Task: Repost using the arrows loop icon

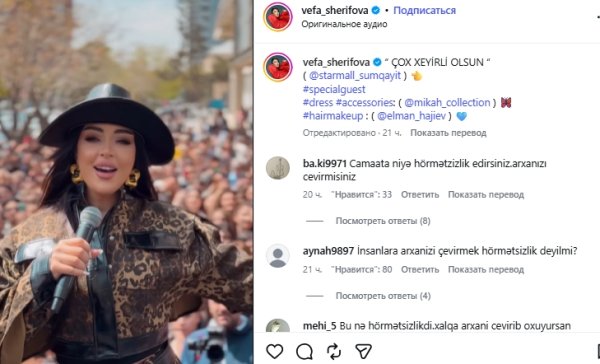Action: (x=334, y=351)
